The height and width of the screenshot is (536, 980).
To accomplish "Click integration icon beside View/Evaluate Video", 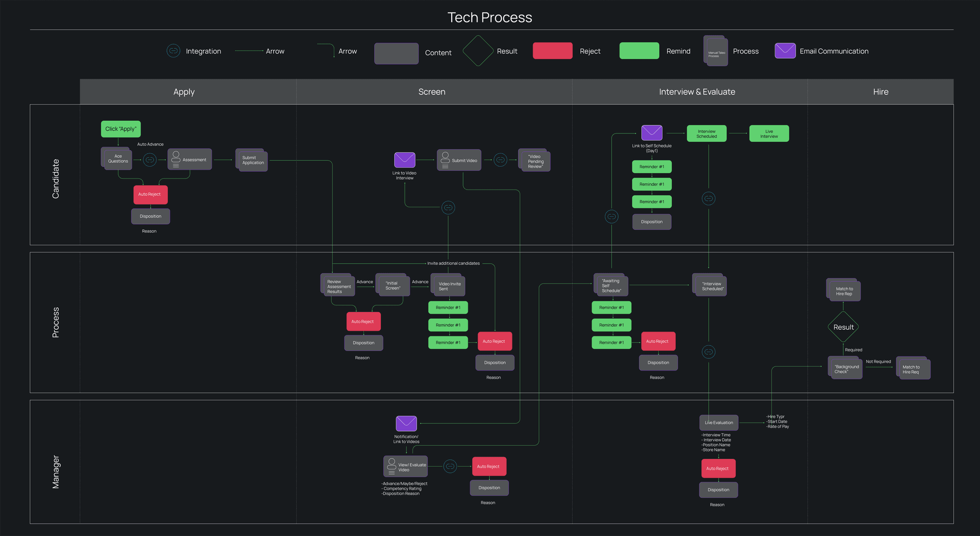I will [x=450, y=466].
